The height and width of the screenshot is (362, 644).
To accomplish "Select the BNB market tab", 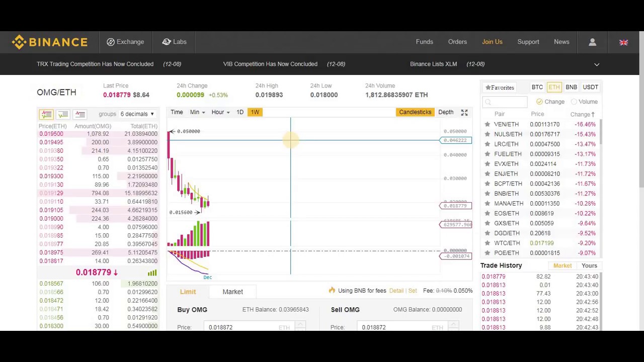I will 571,87.
